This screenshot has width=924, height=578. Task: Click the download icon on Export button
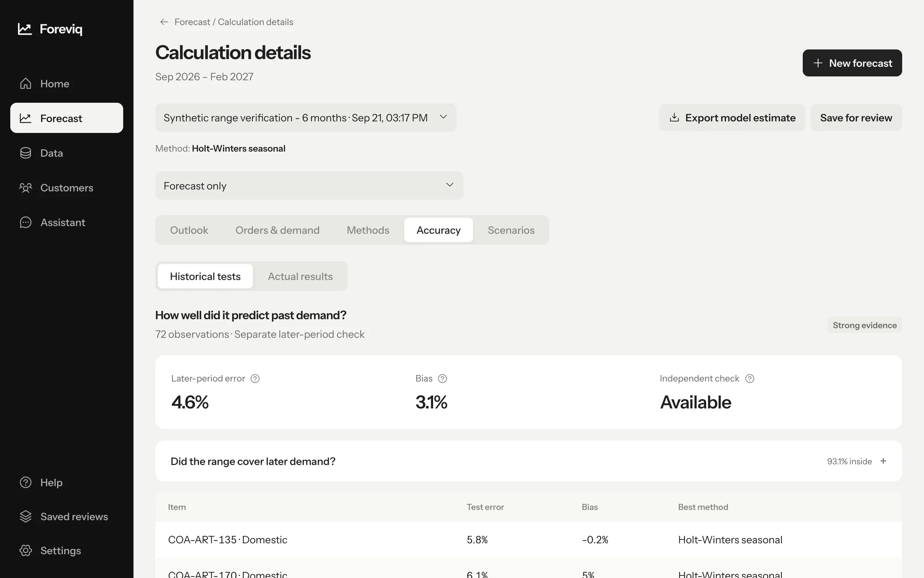click(674, 118)
